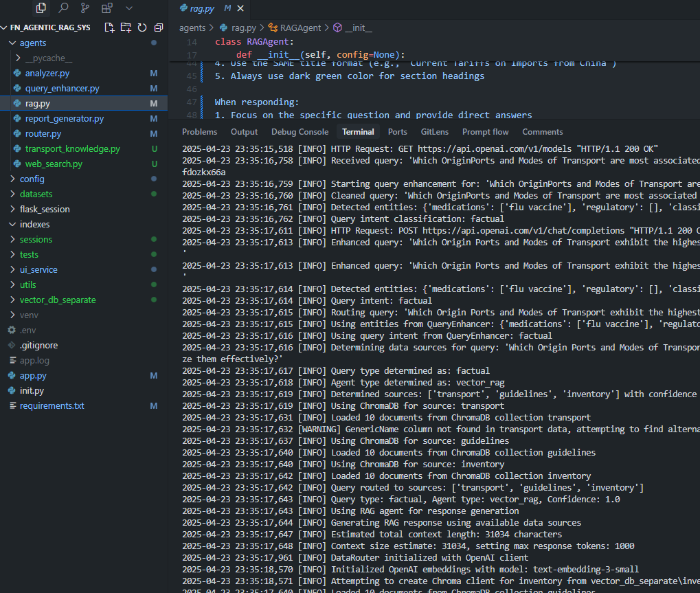Close the rag.py editor tab
Viewport: 700px width, 593px height.
coord(240,8)
